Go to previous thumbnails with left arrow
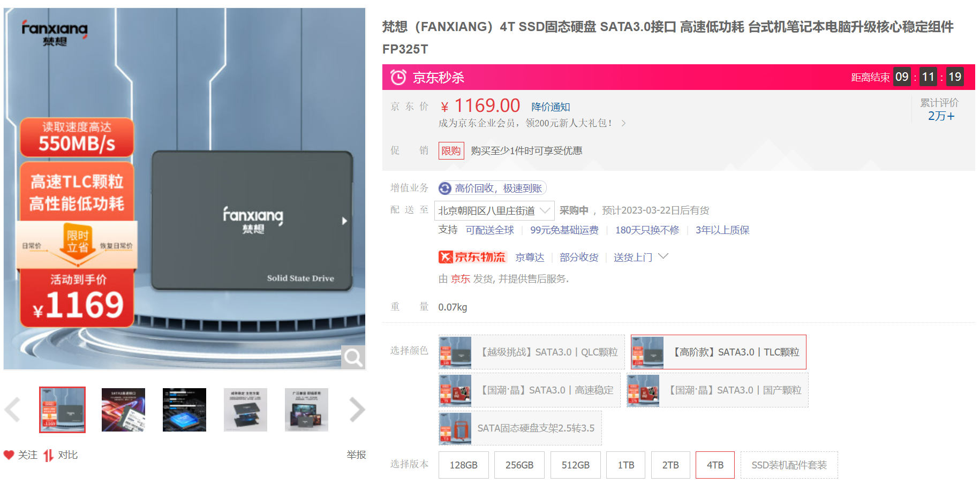 [13, 410]
